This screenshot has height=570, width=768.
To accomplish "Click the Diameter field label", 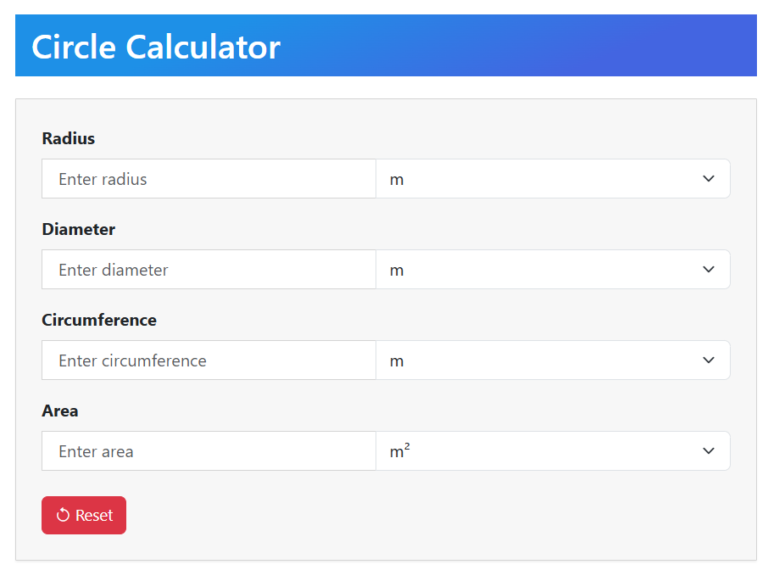I will [x=78, y=229].
